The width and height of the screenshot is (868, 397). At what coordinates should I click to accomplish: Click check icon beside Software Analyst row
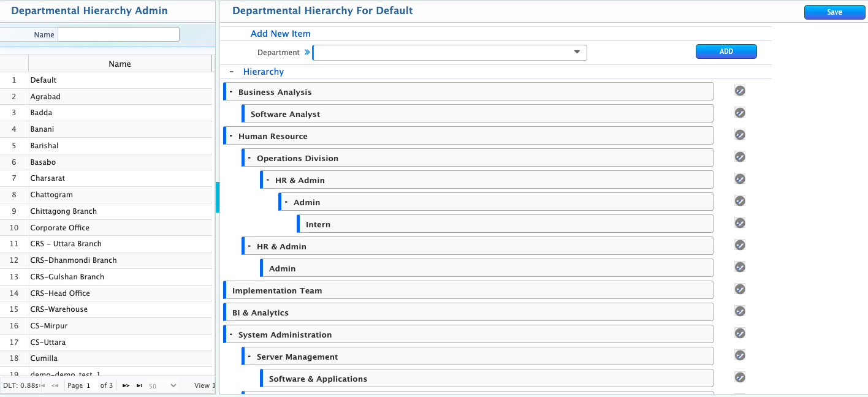pyautogui.click(x=740, y=113)
